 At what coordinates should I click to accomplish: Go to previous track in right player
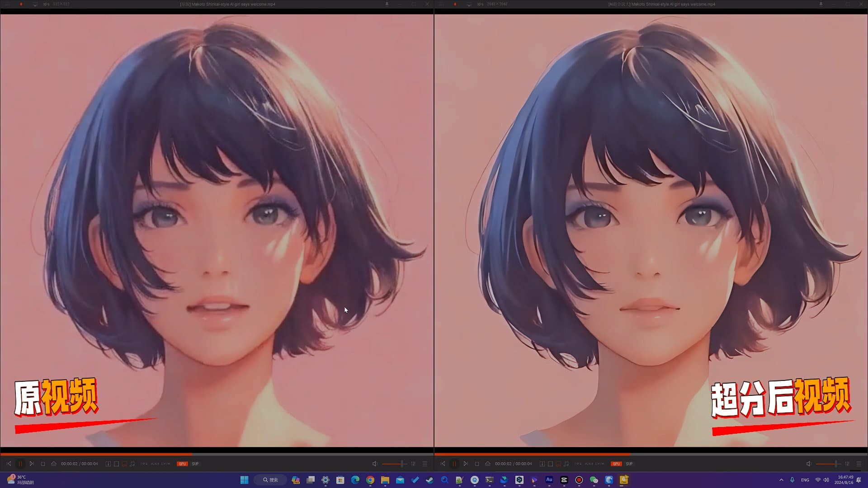click(443, 464)
